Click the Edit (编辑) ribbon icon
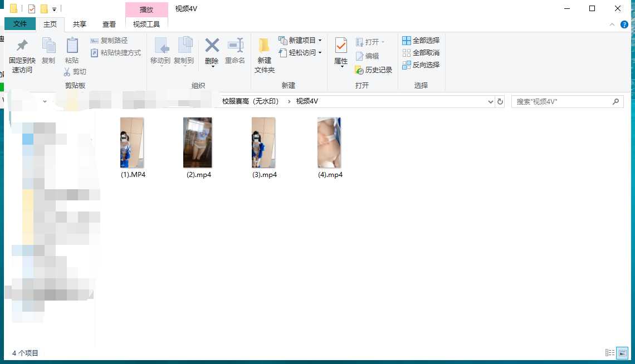This screenshot has height=364, width=635. (x=359, y=56)
